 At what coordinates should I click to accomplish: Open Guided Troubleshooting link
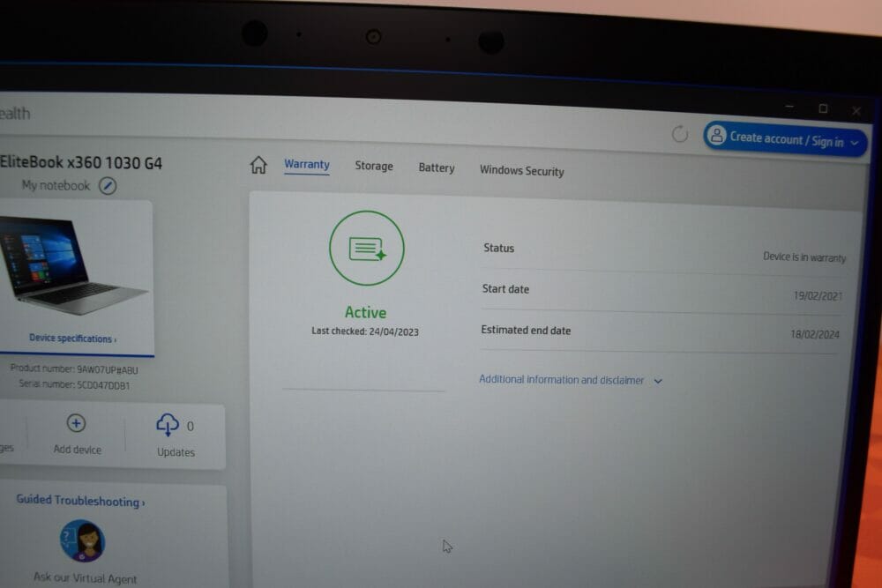point(80,501)
